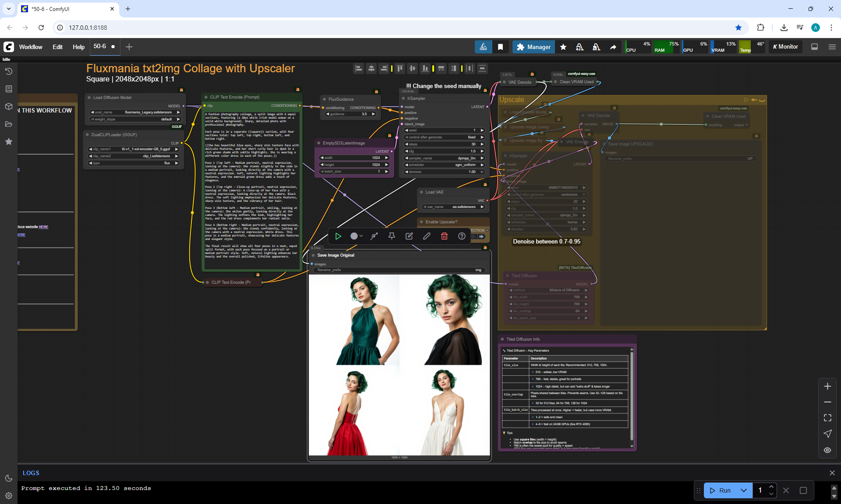Image resolution: width=841 pixels, height=504 pixels.
Task: Click the trash delete icon in node toolbar
Action: pos(444,236)
